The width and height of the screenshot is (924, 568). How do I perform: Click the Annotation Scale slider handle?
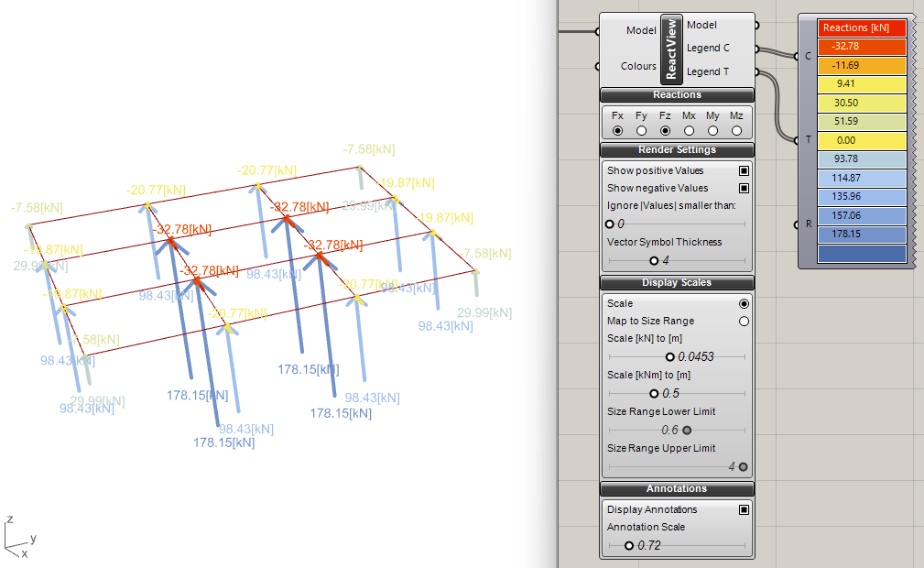coord(629,546)
